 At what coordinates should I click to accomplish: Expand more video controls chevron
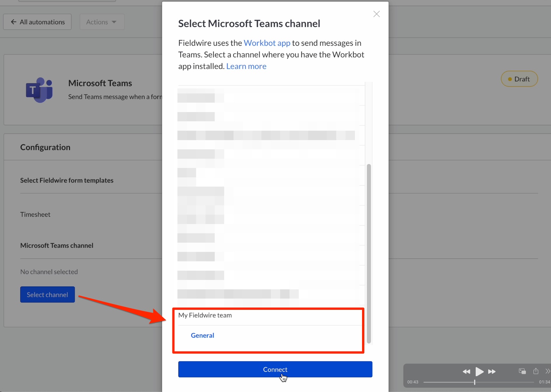click(x=547, y=371)
